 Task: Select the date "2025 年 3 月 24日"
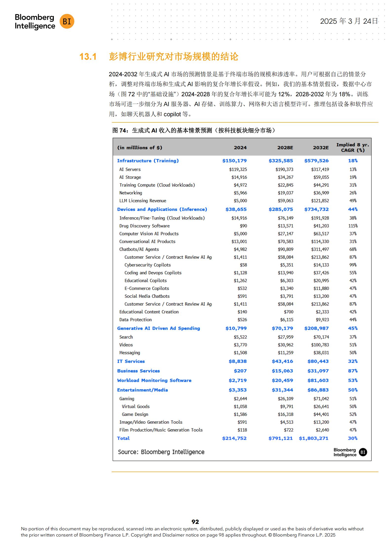coord(349,21)
